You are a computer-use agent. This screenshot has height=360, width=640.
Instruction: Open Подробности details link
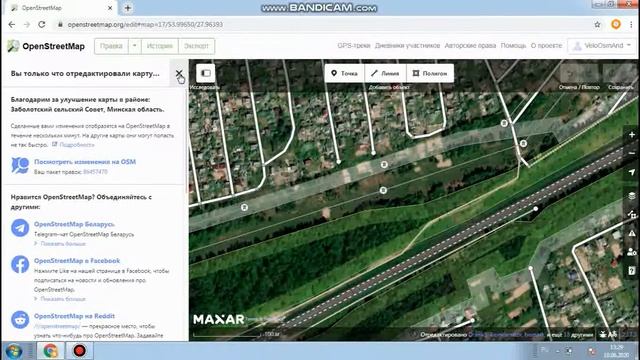tap(76, 144)
